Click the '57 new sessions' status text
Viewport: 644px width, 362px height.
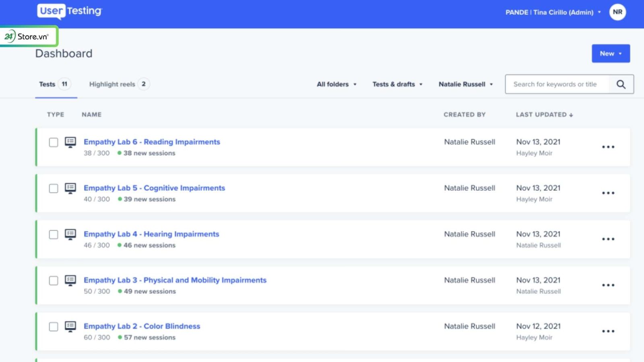pyautogui.click(x=150, y=337)
